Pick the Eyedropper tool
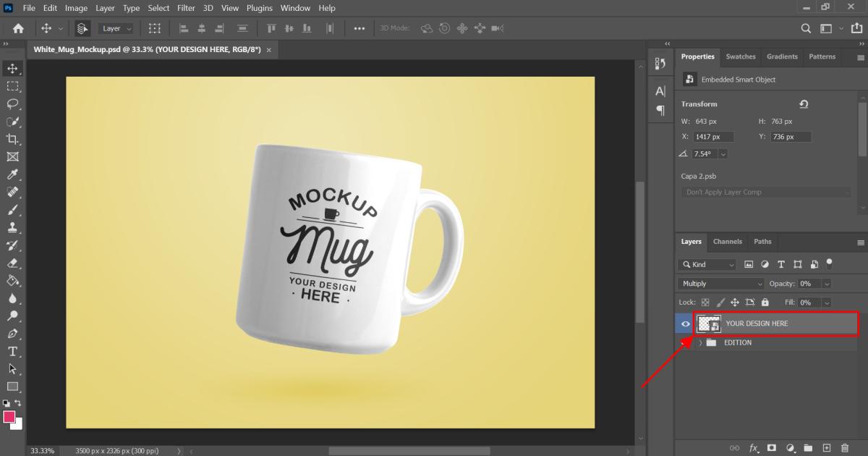Viewport: 868px width, 456px height. pos(12,174)
